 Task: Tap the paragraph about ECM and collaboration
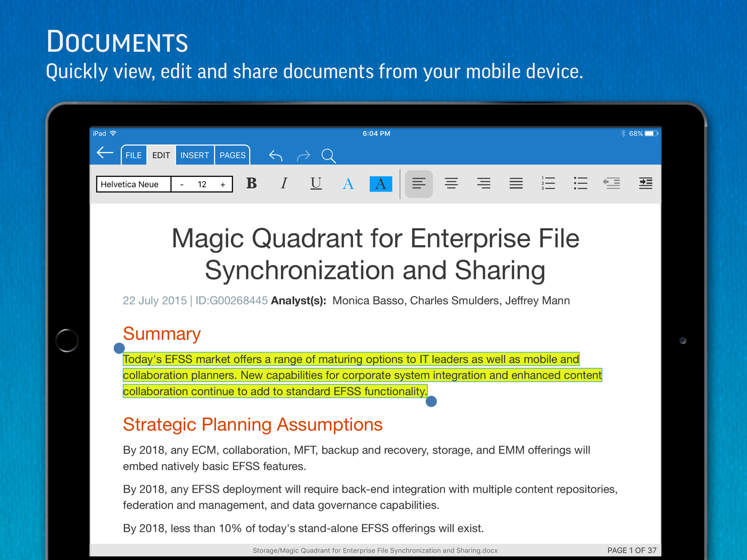coord(356,458)
